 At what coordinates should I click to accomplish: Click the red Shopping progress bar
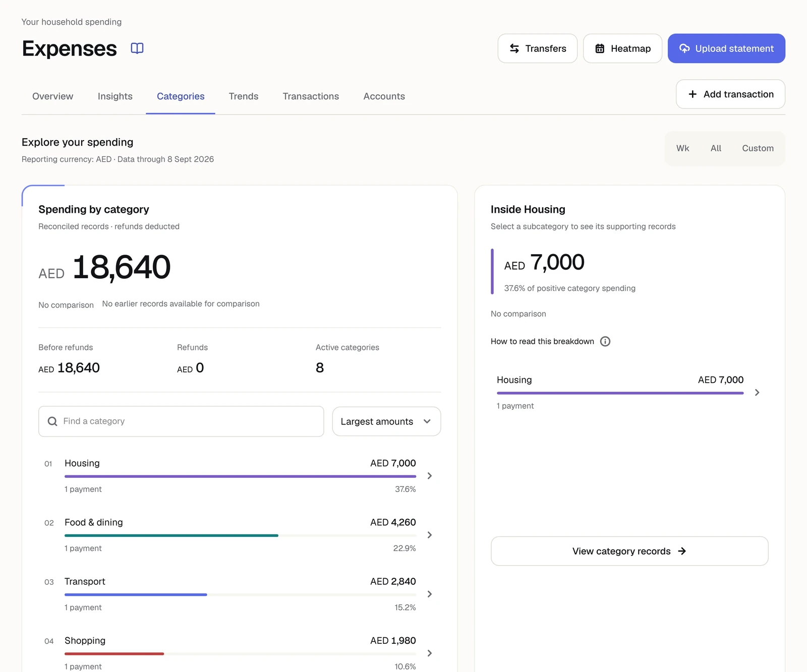pos(114,654)
